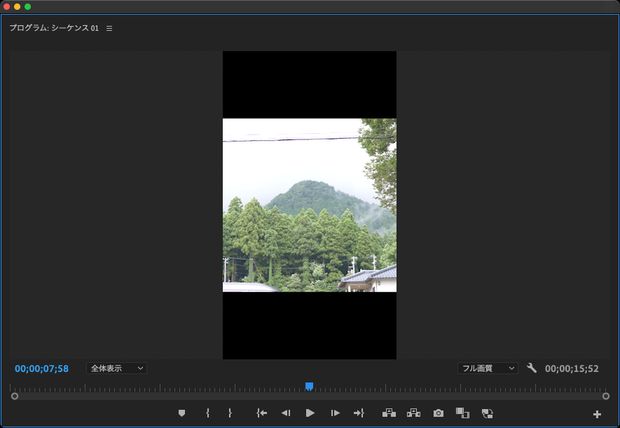Click the green fullscreen window button
This screenshot has height=428, width=620.
coord(28,7)
